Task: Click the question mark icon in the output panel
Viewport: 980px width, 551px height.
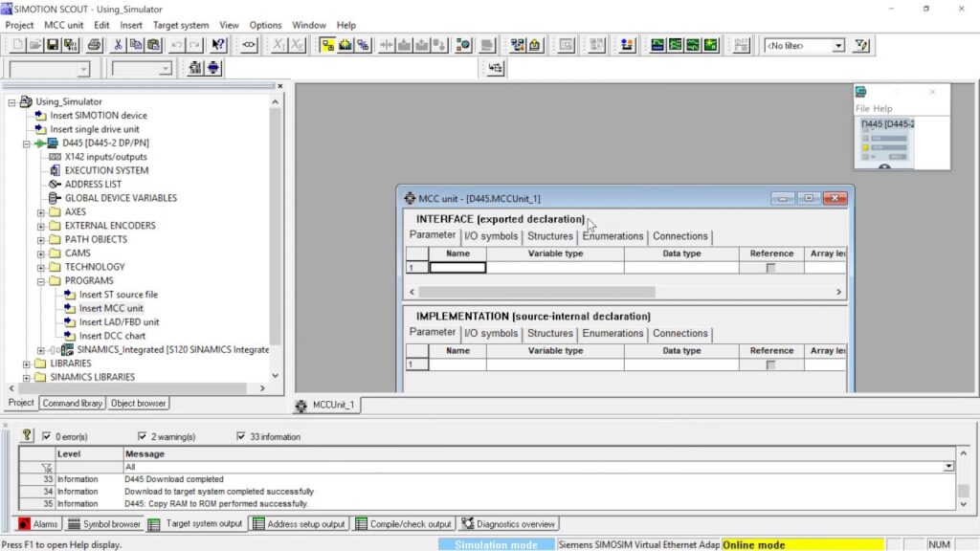Action: pos(26,435)
